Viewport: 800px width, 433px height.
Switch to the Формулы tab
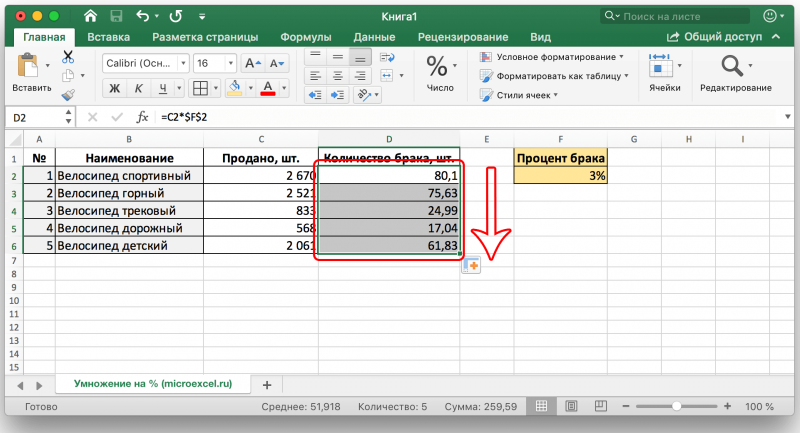pos(306,37)
